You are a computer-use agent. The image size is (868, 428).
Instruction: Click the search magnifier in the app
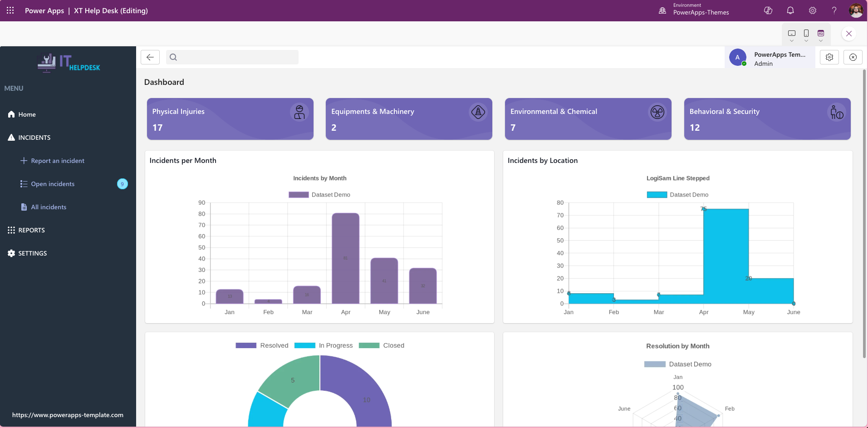(x=173, y=57)
